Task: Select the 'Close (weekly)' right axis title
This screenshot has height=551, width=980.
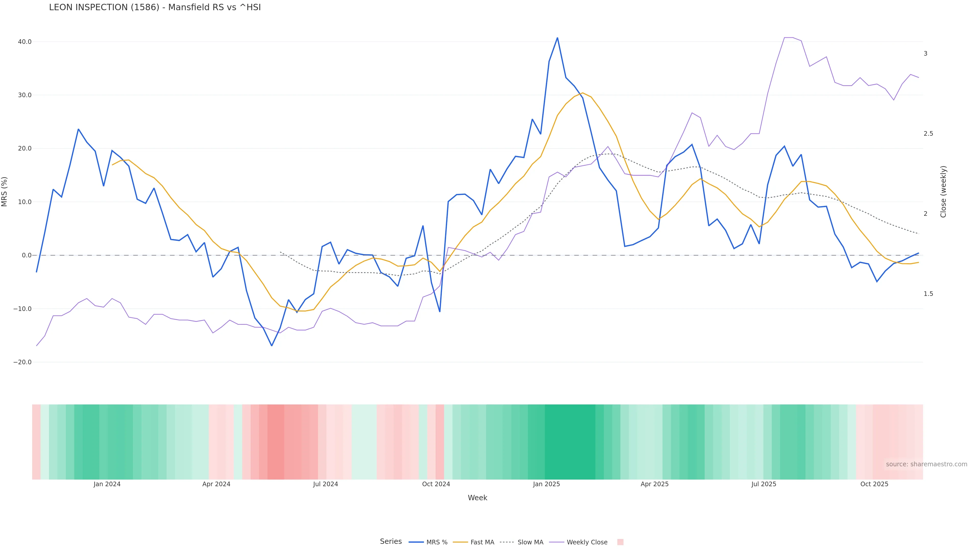Action: click(943, 192)
